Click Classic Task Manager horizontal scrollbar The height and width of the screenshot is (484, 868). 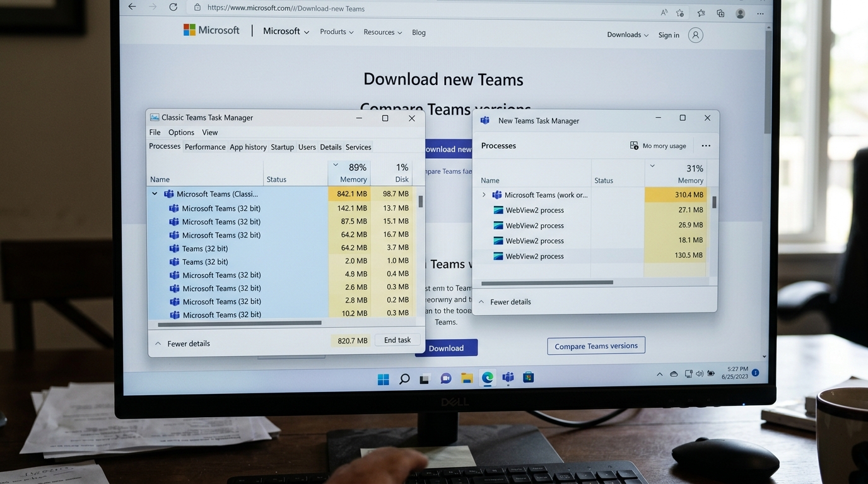(240, 323)
